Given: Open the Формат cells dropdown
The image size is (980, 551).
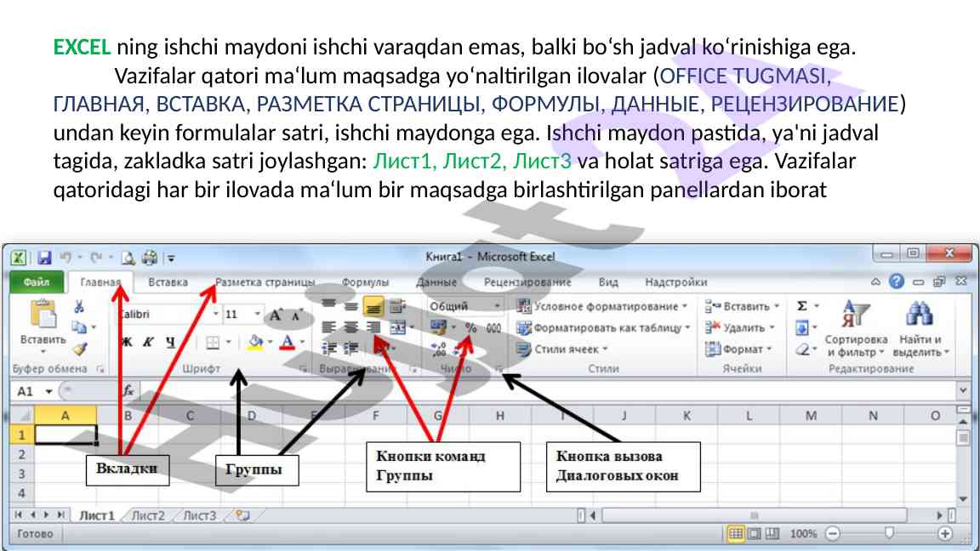Looking at the screenshot, I should pos(769,349).
